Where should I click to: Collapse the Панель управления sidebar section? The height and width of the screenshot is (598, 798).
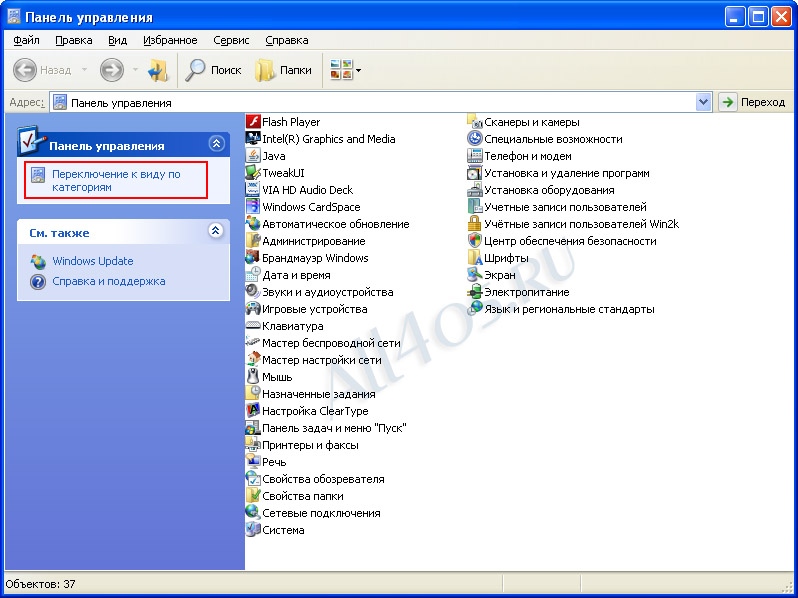216,144
